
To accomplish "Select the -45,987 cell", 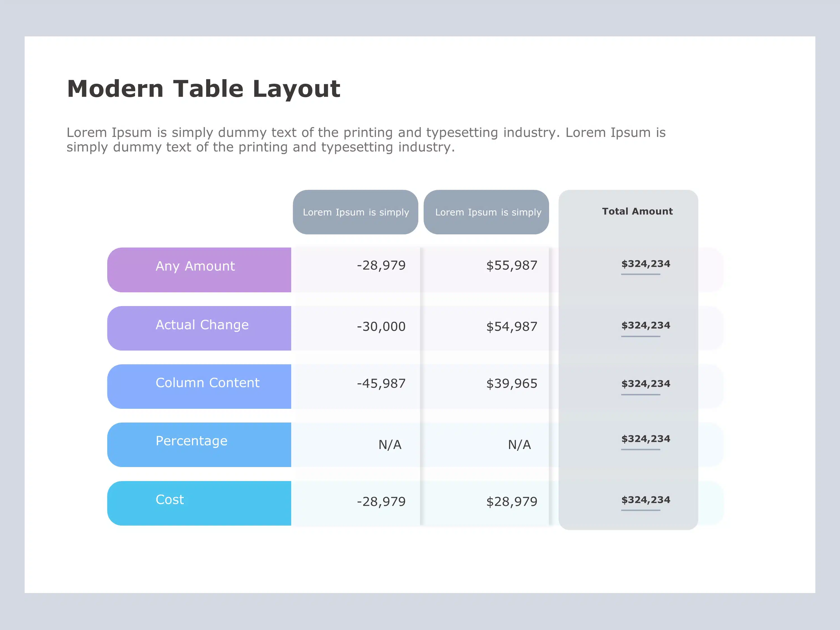I will [381, 384].
